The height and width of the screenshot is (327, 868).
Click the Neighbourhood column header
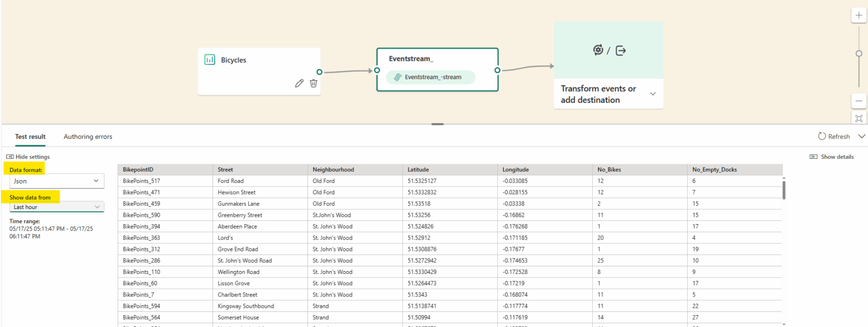(x=355, y=169)
